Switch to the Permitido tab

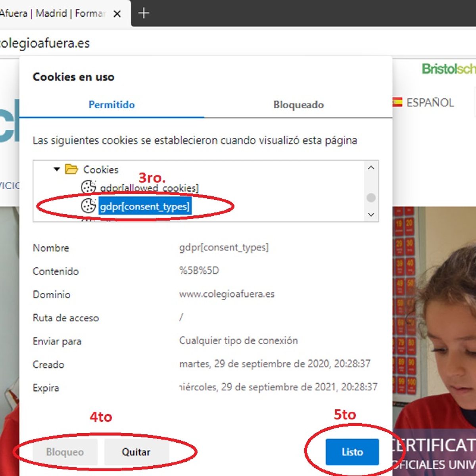coord(111,105)
